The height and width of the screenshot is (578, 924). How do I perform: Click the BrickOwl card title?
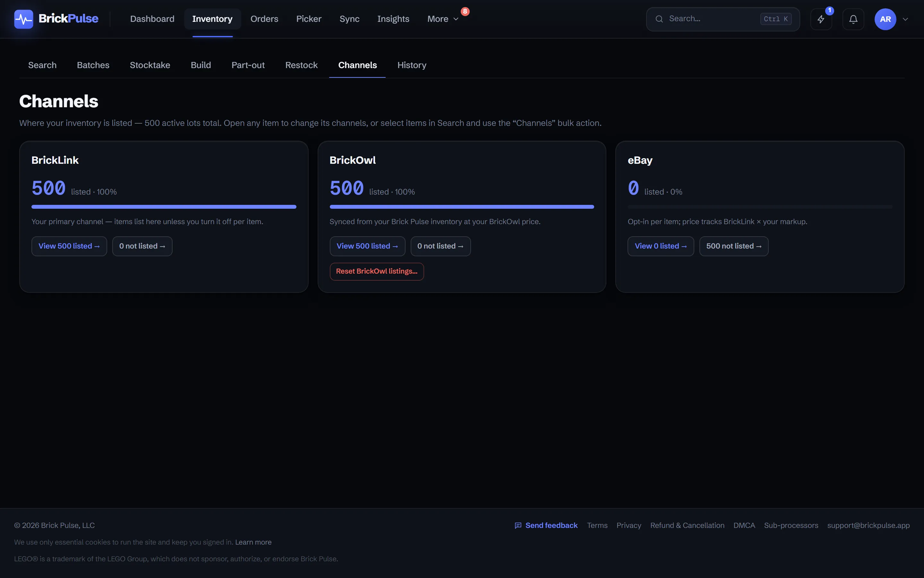tap(352, 160)
